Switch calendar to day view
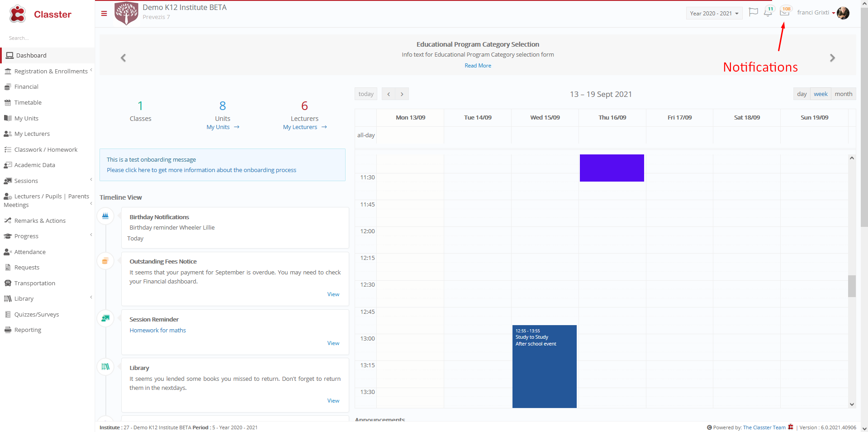 (802, 94)
